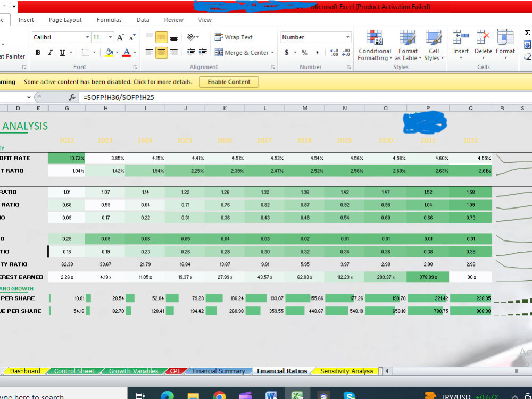Image resolution: width=532 pixels, height=399 pixels.
Task: Apply cell borders icon
Action: click(x=86, y=53)
